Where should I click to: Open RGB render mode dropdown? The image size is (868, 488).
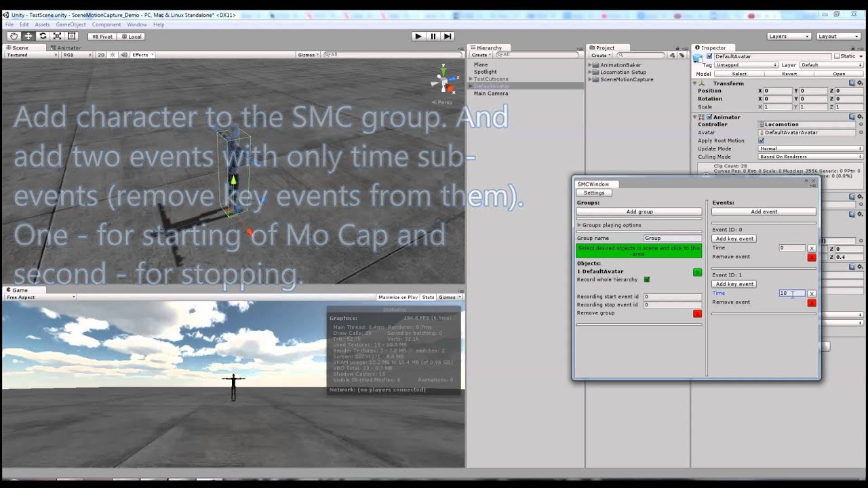click(77, 55)
